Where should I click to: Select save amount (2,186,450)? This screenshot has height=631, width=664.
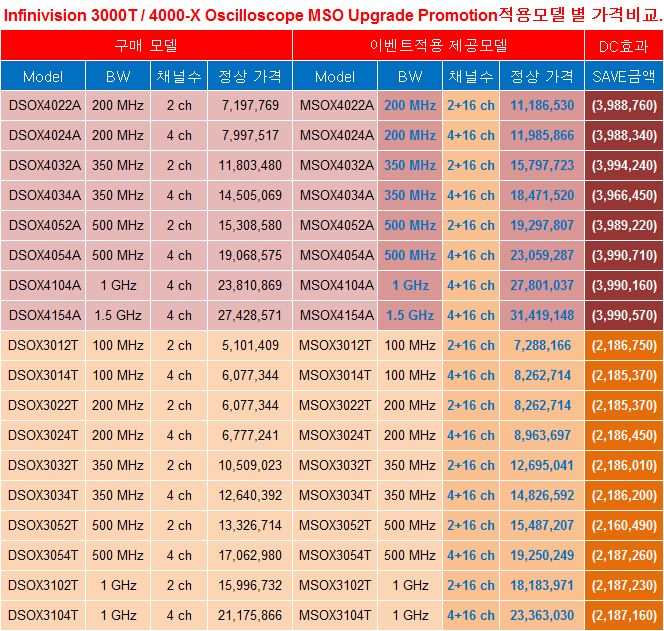(624, 435)
